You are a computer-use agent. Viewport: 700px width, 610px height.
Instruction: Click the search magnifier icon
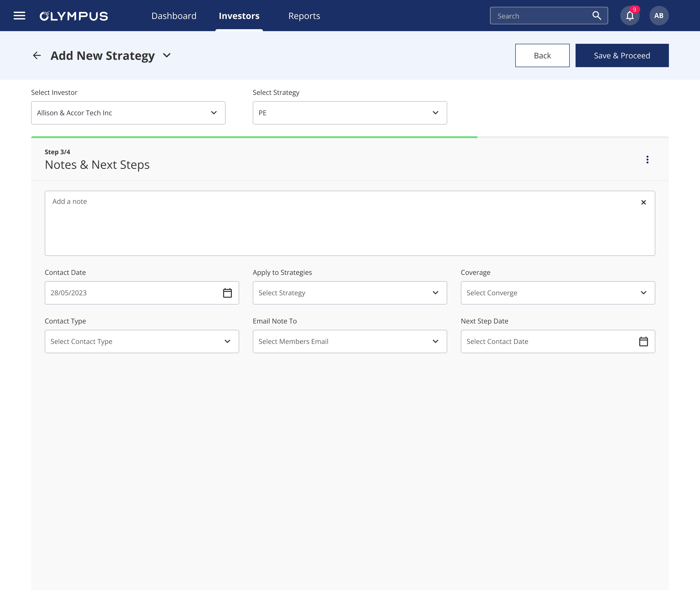pos(597,16)
